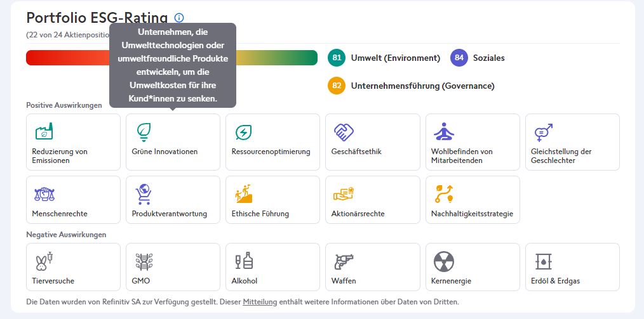Click the Negative Auswirkungen section heading
Viewport: 644px width, 319px height.
[66, 235]
